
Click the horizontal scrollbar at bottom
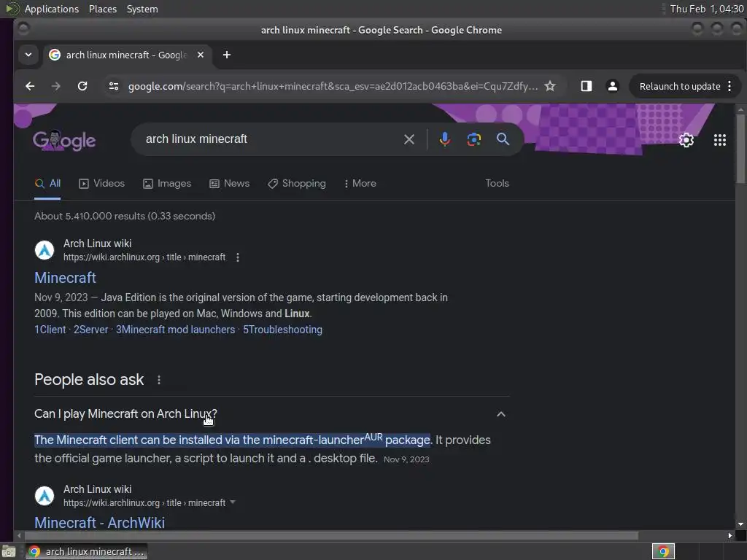pyautogui.click(x=330, y=536)
